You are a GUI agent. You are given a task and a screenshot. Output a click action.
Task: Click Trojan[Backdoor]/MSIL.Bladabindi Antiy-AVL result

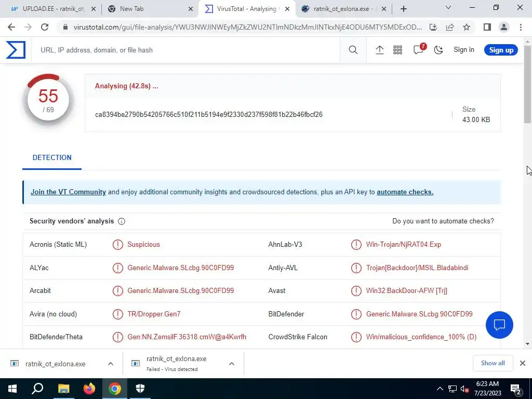[x=417, y=268]
